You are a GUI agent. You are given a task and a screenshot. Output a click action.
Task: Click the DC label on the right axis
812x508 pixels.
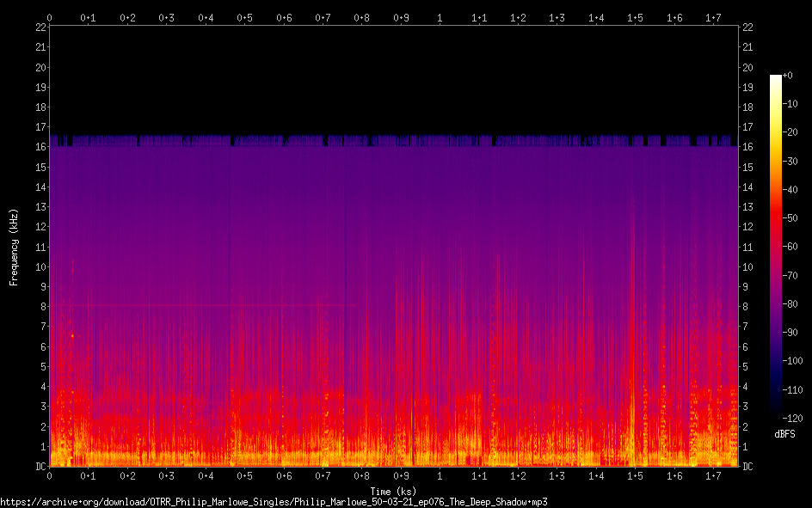click(x=748, y=467)
